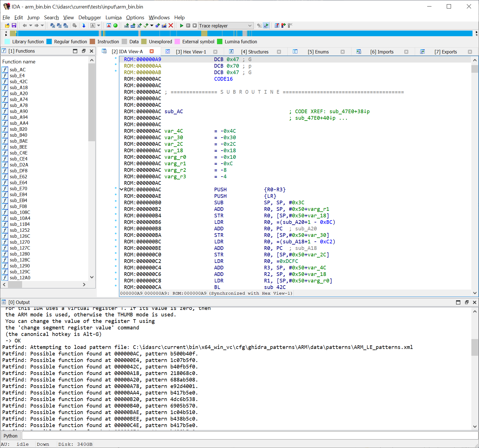
Task: Start the debugger process
Action: click(x=181, y=25)
